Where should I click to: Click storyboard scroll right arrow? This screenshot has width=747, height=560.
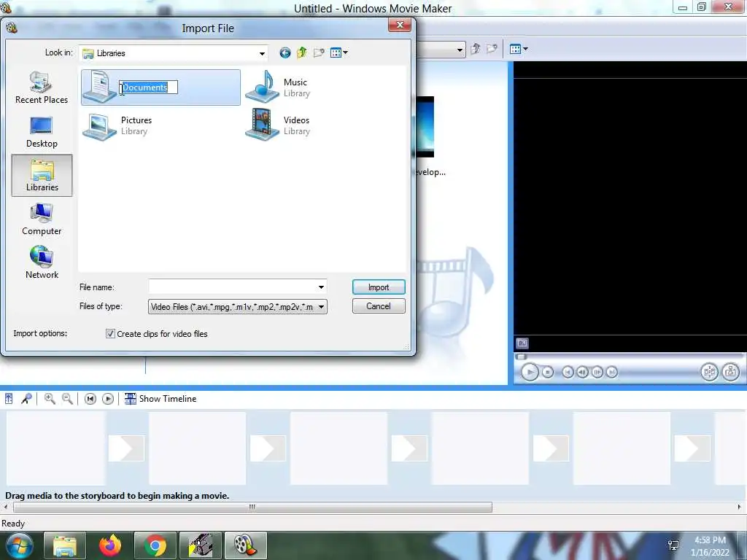tap(740, 507)
